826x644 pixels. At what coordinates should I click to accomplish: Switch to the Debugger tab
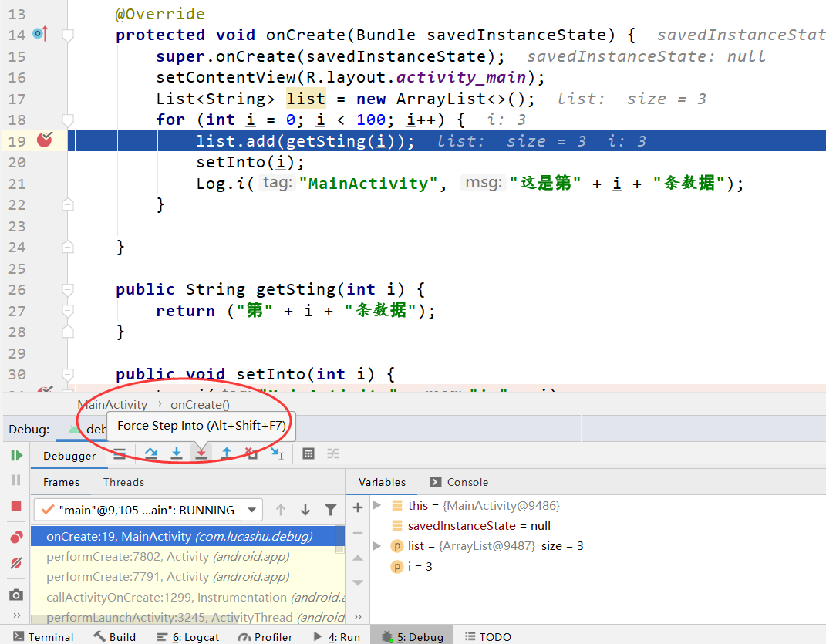point(69,456)
